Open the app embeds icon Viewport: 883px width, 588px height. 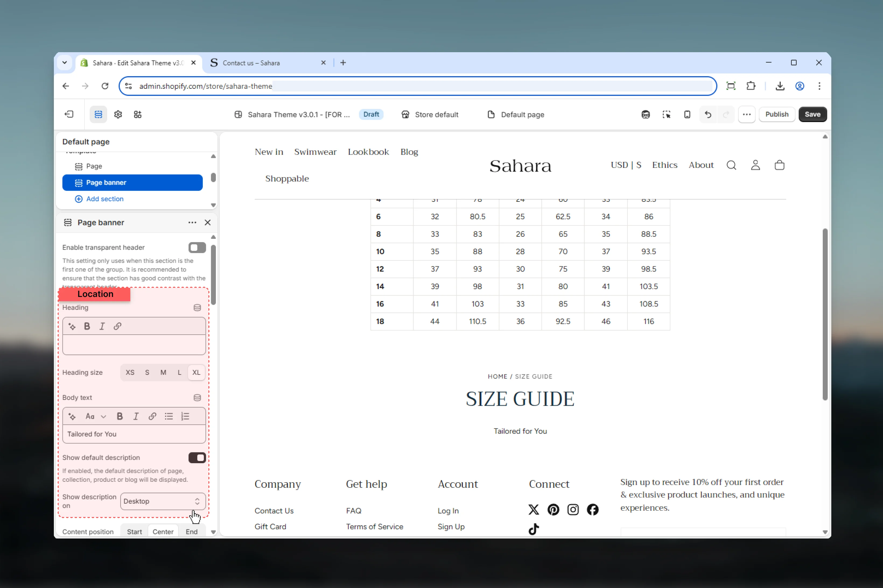(x=138, y=114)
